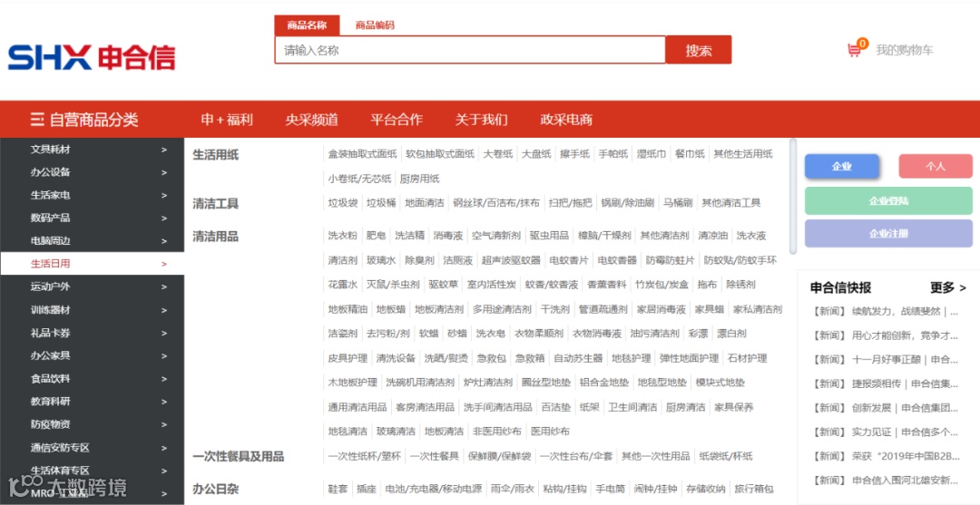Open the 一次性餐具及用品 category heading
The height and width of the screenshot is (505, 980).
(x=238, y=457)
